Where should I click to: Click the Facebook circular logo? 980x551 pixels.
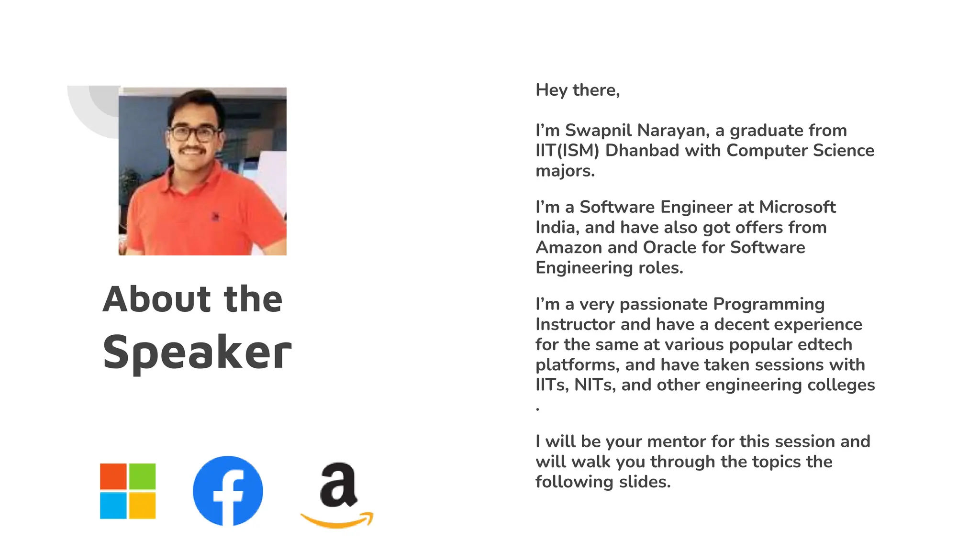point(228,491)
